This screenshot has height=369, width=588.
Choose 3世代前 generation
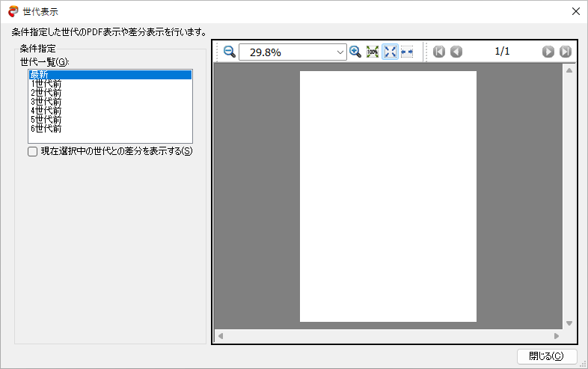[x=110, y=102]
